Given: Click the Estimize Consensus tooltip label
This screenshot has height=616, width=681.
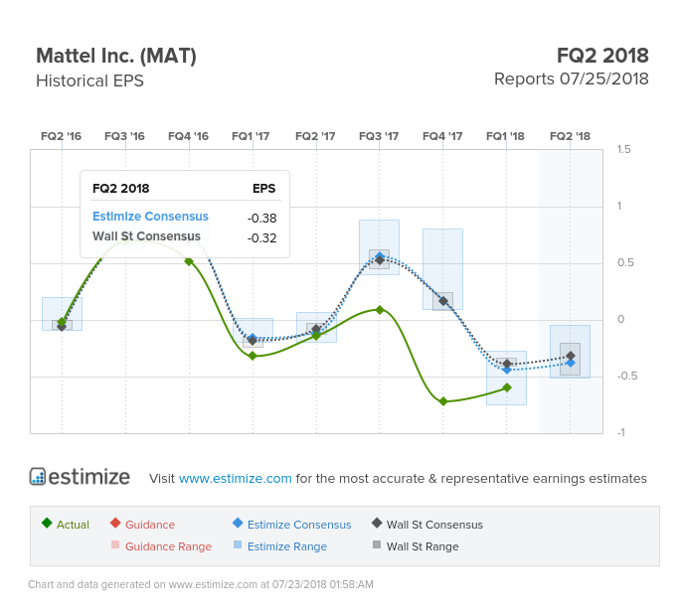Looking at the screenshot, I should coord(150,217).
